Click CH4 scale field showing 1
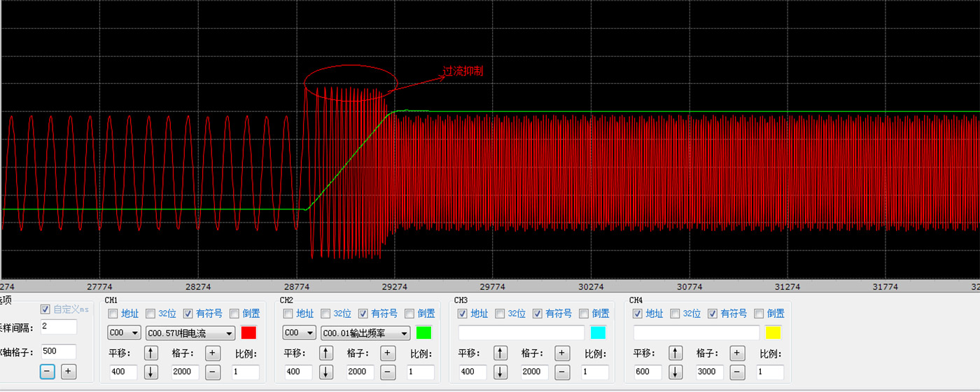Screen dimensions: 980x392 point(770,372)
